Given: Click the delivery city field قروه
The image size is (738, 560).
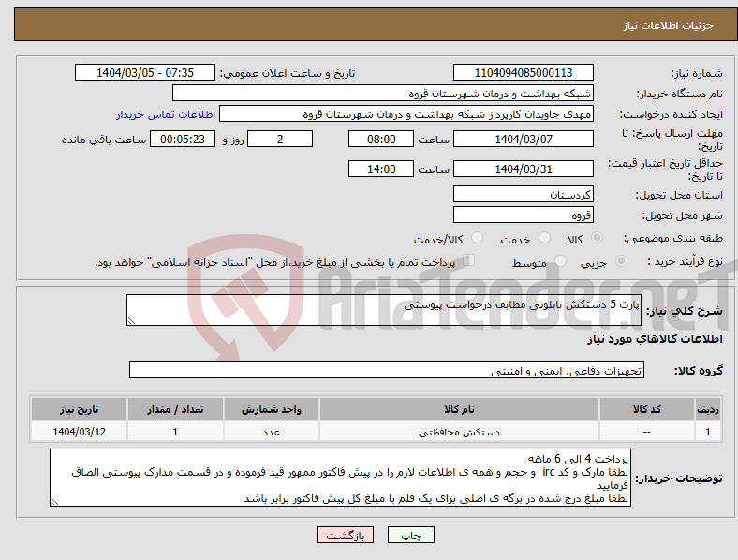Looking at the screenshot, I should point(523,214).
